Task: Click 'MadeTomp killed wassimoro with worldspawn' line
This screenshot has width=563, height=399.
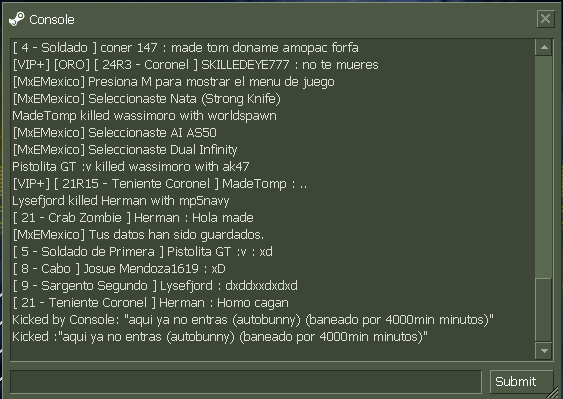Action: pos(144,116)
